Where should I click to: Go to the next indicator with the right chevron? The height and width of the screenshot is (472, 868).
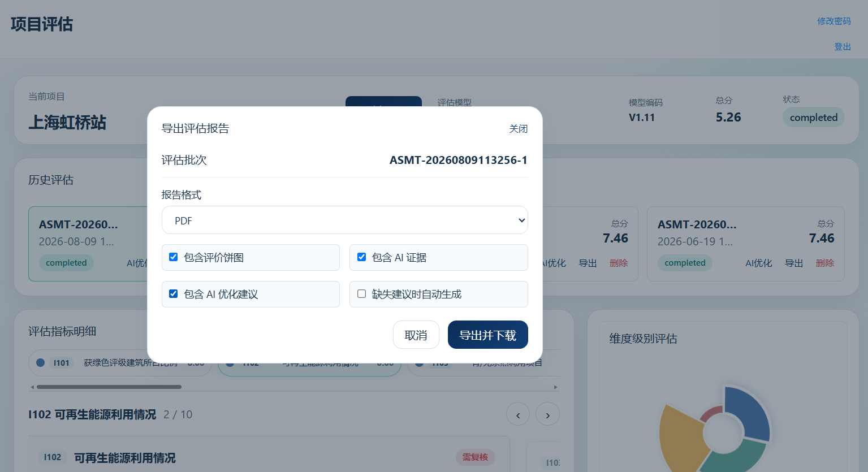coord(547,414)
